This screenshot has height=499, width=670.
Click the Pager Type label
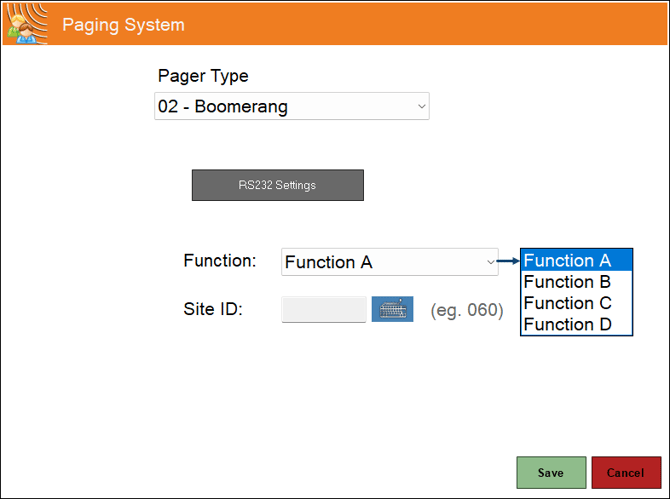pyautogui.click(x=203, y=76)
